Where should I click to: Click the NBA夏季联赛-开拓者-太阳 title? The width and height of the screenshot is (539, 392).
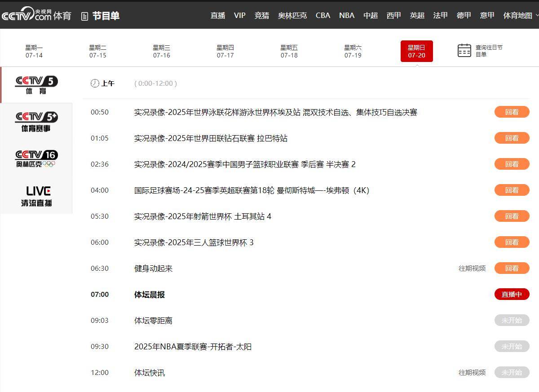pos(193,347)
